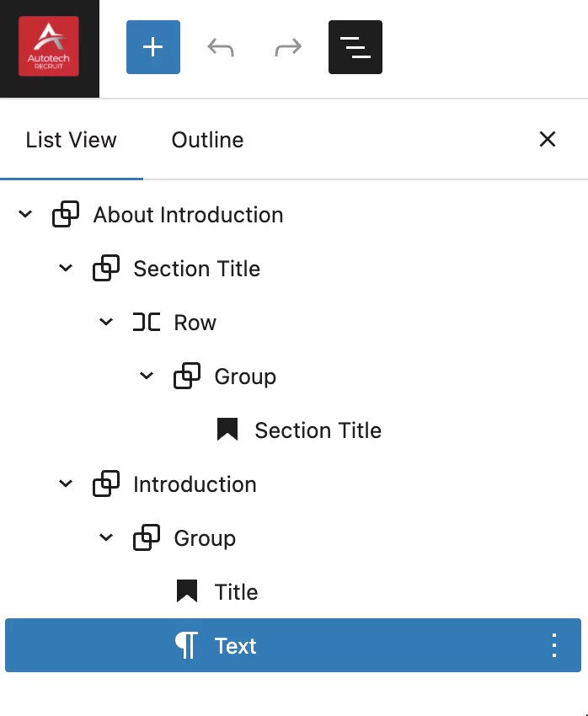
Task: Select the Text paragraph block
Action: click(235, 646)
